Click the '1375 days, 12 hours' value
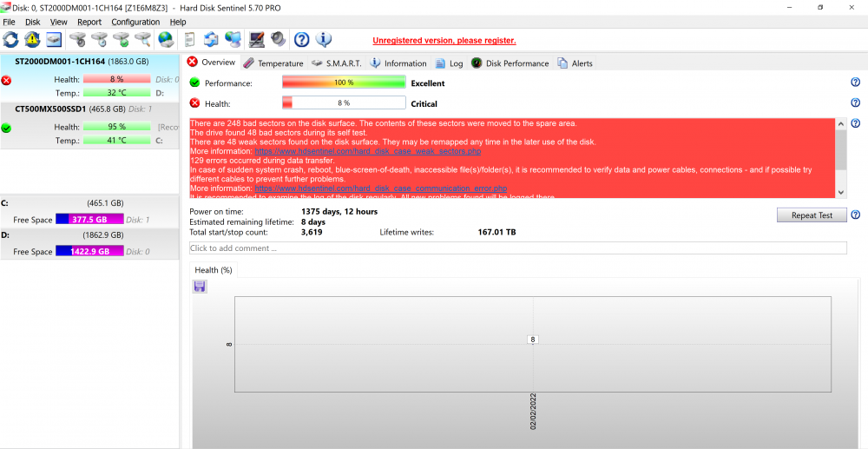868x449 pixels. point(339,212)
